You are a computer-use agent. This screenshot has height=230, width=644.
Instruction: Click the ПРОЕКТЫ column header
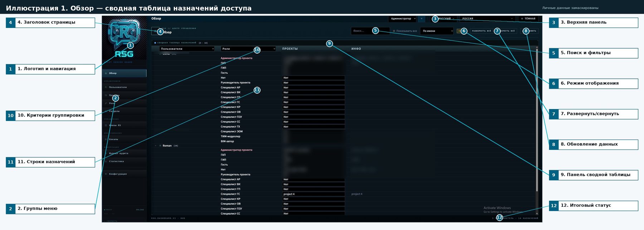click(x=290, y=49)
